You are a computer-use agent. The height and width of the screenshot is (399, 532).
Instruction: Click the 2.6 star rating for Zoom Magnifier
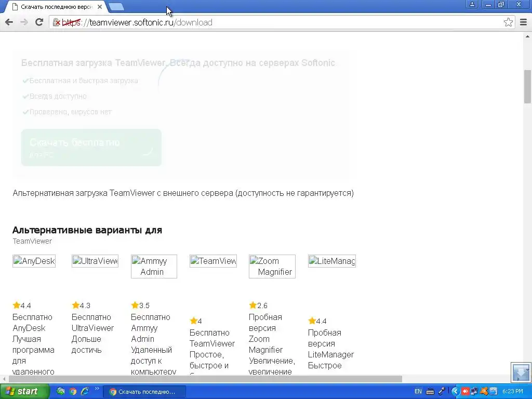click(258, 305)
